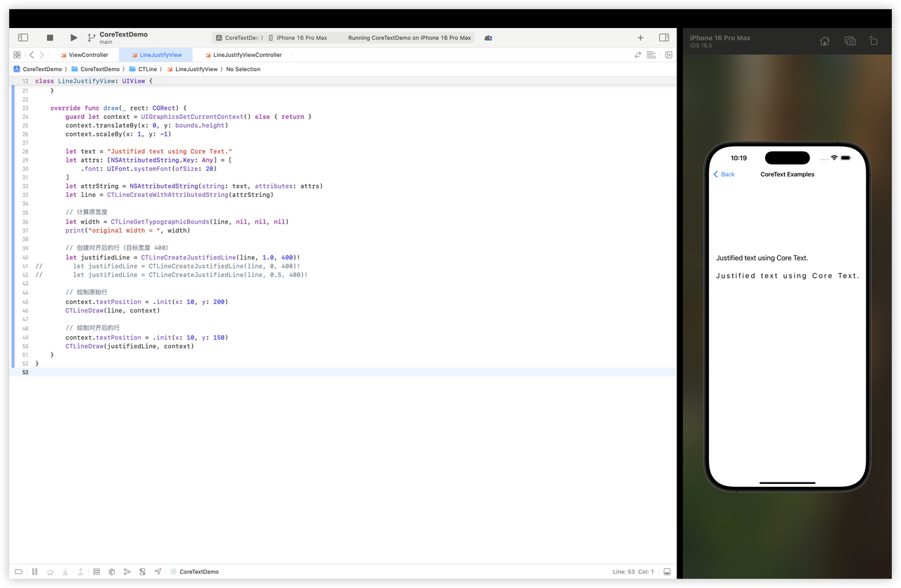Click CTLineDraw(justifiedLine, context) on line 50
Screen dimensions: 901x588
(x=130, y=346)
